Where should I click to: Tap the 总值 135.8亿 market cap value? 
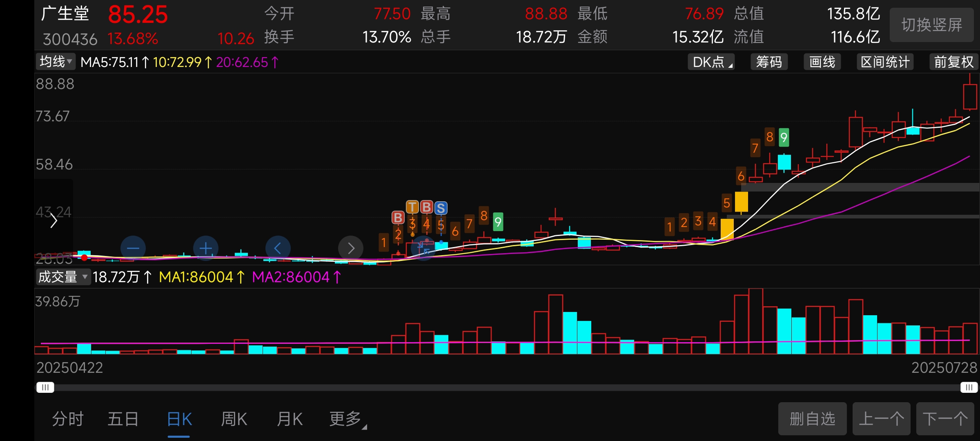click(853, 14)
